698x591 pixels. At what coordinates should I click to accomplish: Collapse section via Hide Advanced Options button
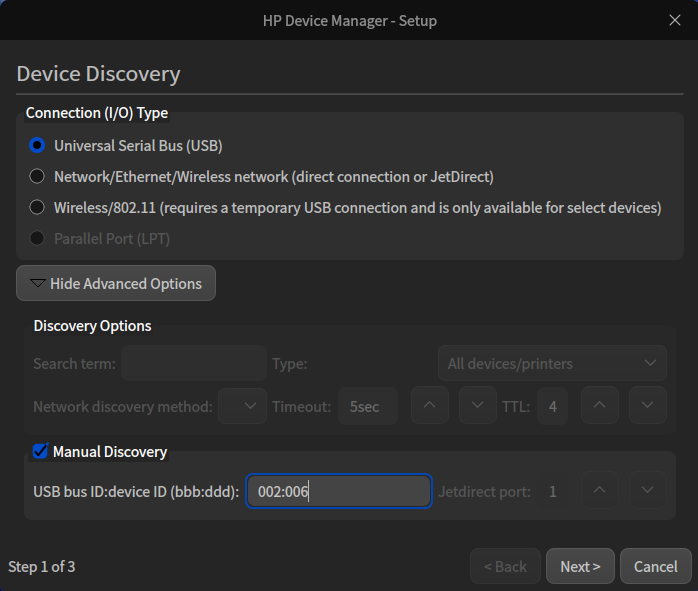pos(116,283)
